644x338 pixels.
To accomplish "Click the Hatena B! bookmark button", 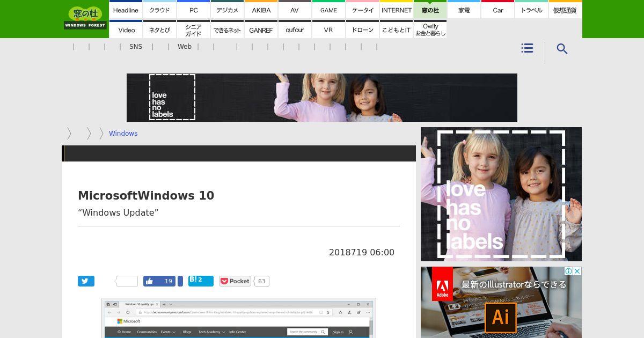I will pos(201,281).
